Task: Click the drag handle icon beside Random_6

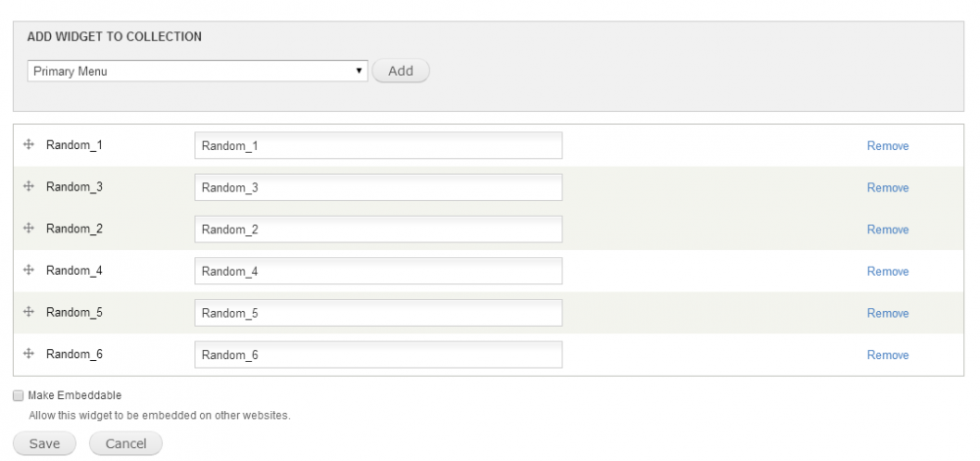Action: (28, 353)
